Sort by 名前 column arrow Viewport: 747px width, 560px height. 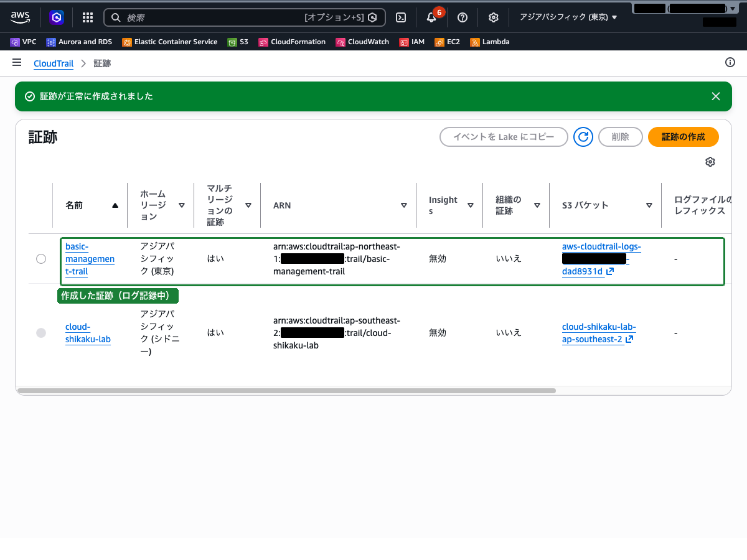[115, 205]
